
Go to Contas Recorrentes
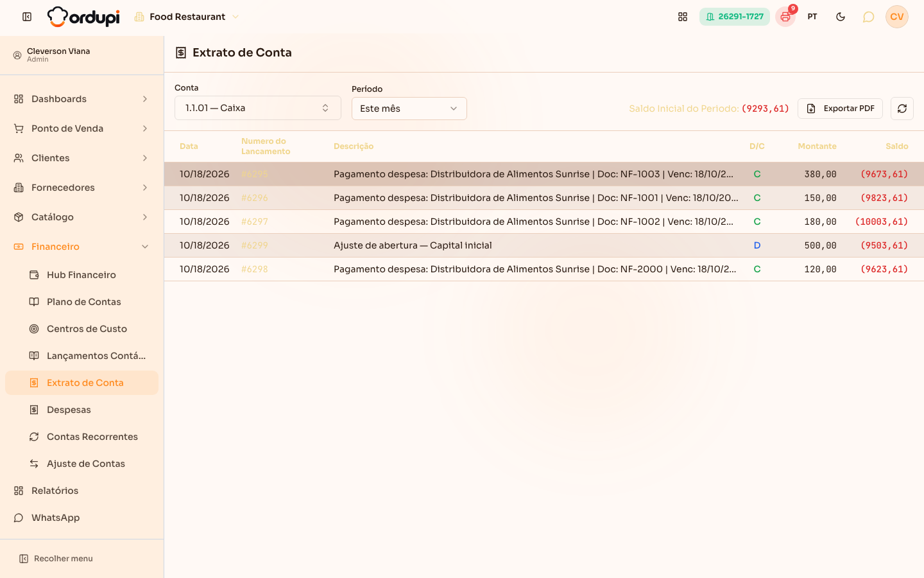pyautogui.click(x=82, y=437)
